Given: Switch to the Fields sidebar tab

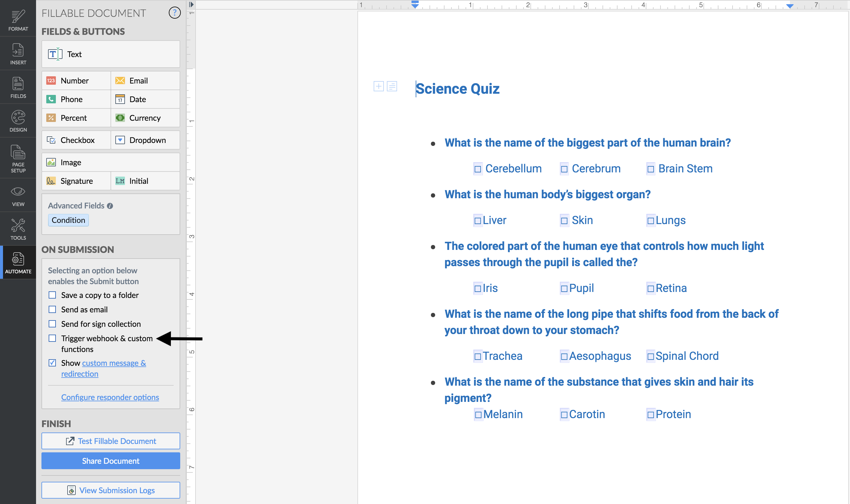Looking at the screenshot, I should click(18, 87).
